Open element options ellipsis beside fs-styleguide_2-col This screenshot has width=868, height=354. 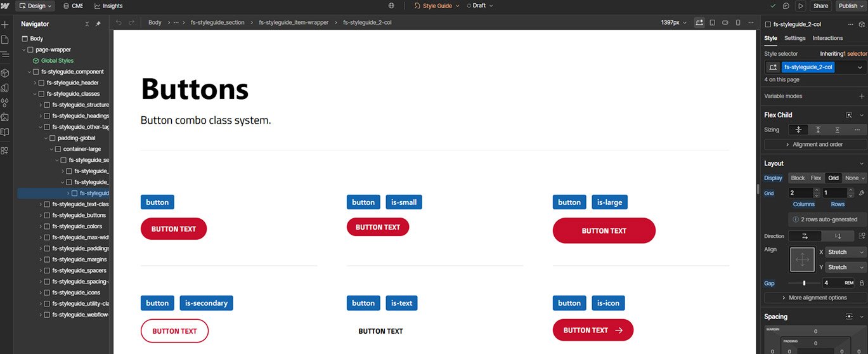(x=851, y=24)
